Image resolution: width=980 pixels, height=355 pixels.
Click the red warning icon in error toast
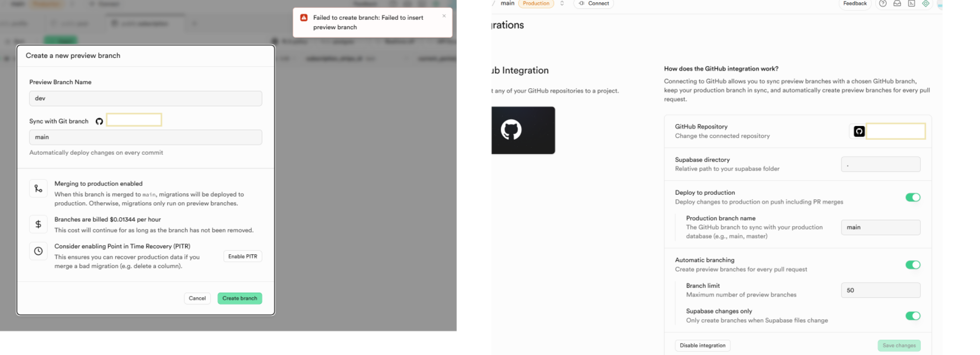click(304, 17)
